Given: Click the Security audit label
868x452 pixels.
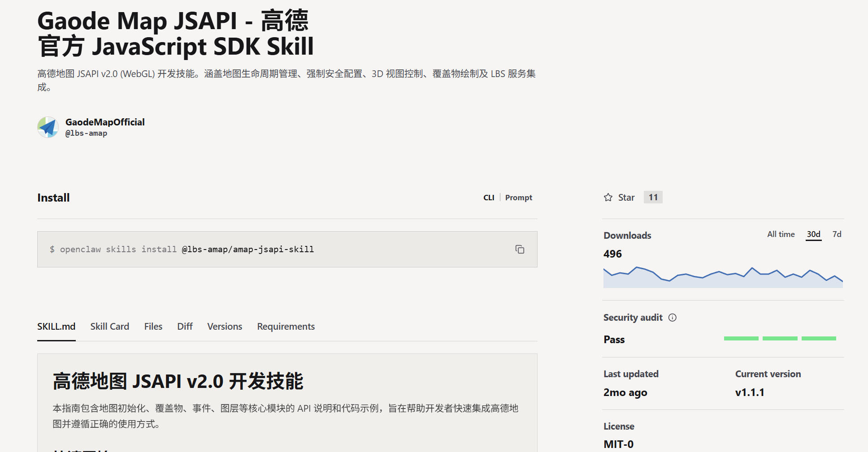Looking at the screenshot, I should 633,318.
